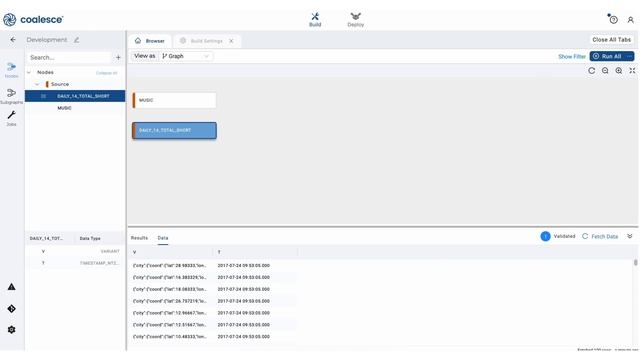The width and height of the screenshot is (640, 360).
Task: Switch to the Build Settings tab
Action: [x=207, y=41]
